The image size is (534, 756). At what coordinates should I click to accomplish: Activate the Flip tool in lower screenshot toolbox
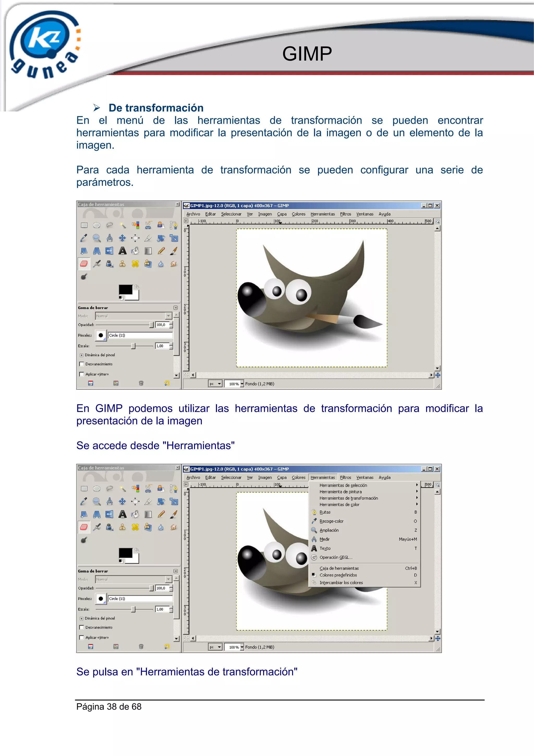(x=110, y=514)
